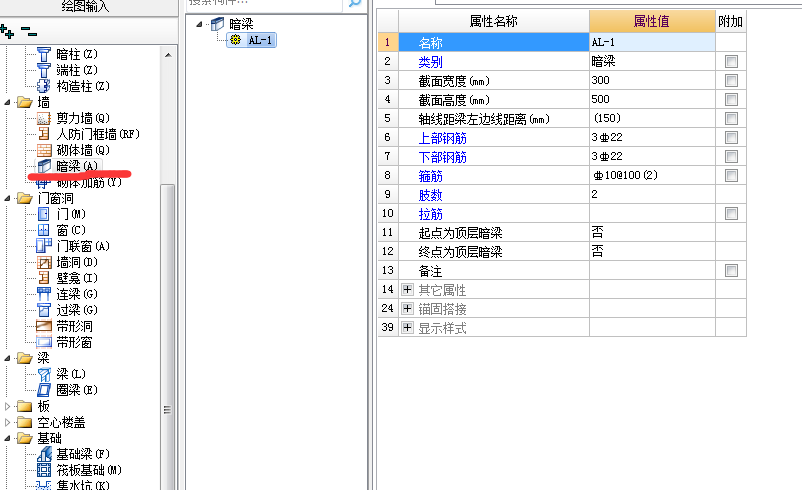
Task: Click 下部钢筋 property link
Action: point(442,157)
